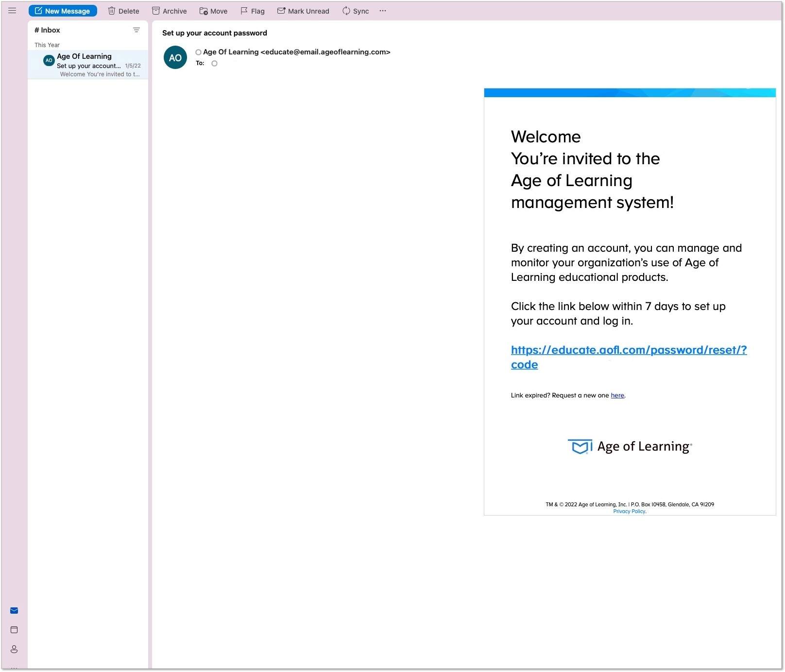Viewport: 785px width, 672px height.
Task: Archive the current message
Action: [170, 11]
